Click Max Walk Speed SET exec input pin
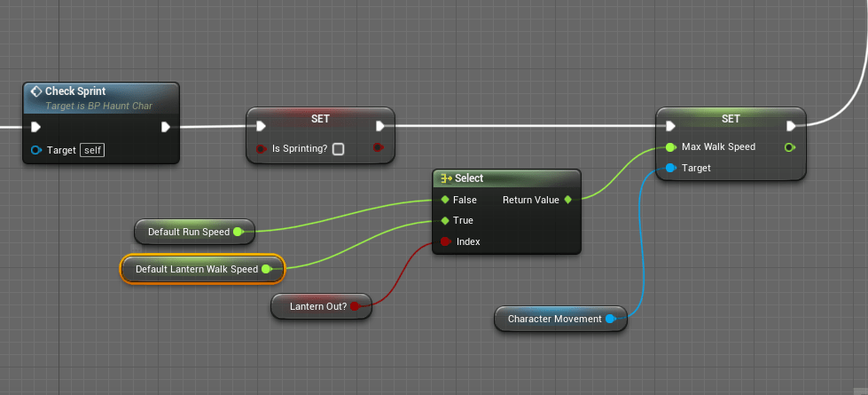The width and height of the screenshot is (868, 395). (x=670, y=125)
